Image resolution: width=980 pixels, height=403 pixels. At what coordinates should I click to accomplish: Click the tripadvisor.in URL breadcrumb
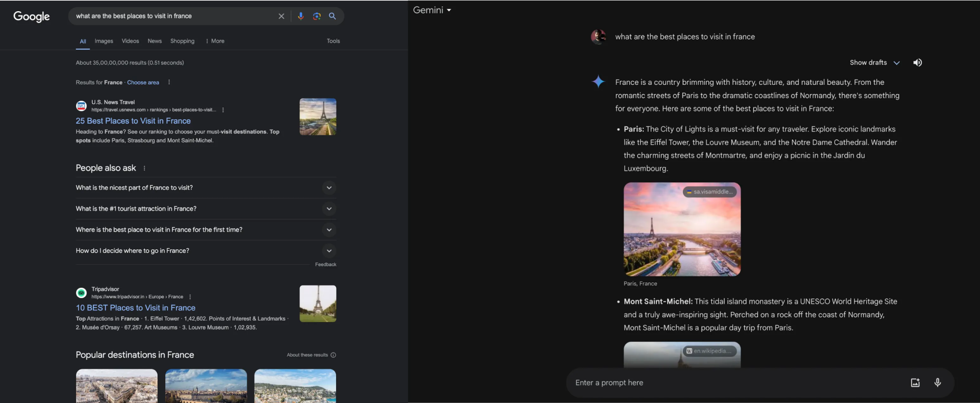[137, 297]
